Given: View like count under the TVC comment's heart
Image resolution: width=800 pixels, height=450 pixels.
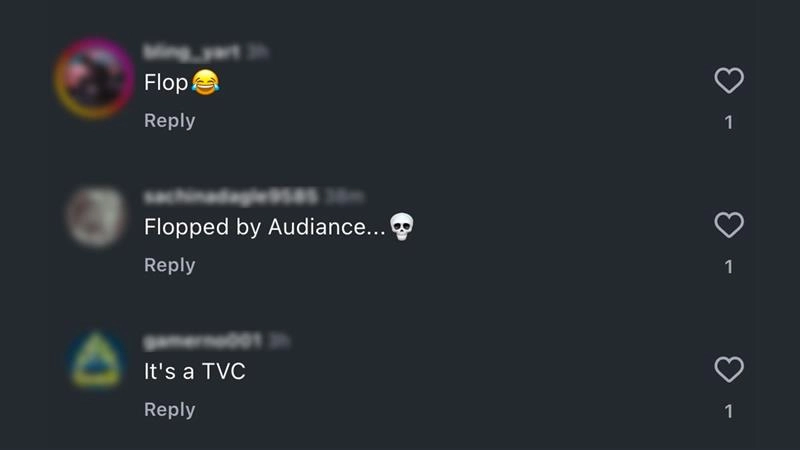Looking at the screenshot, I should (729, 411).
